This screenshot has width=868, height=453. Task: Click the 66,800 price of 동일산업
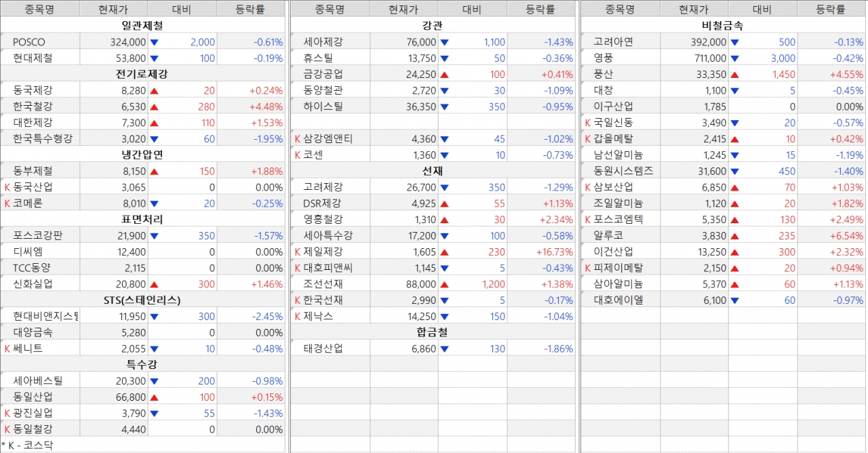coord(132,397)
